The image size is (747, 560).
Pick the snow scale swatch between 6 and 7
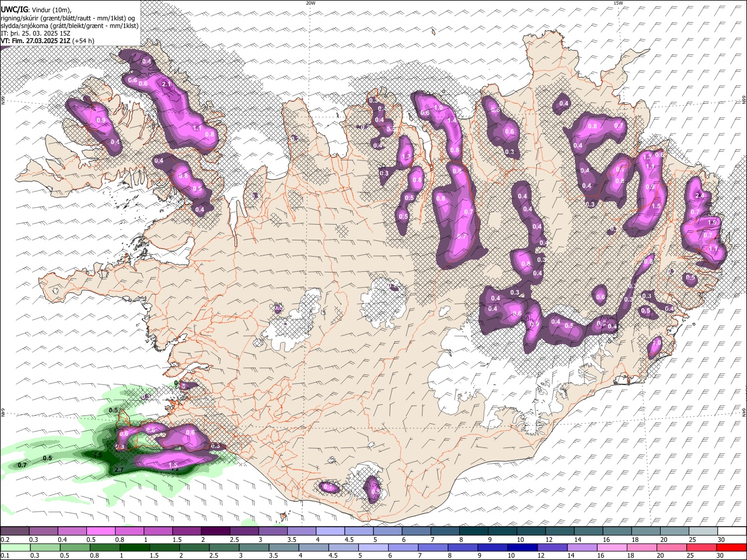(x=416, y=531)
